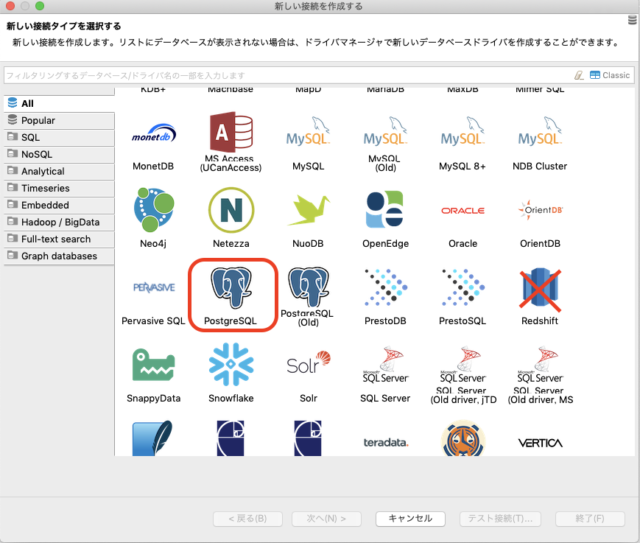Show Timeseries databases

(x=59, y=188)
